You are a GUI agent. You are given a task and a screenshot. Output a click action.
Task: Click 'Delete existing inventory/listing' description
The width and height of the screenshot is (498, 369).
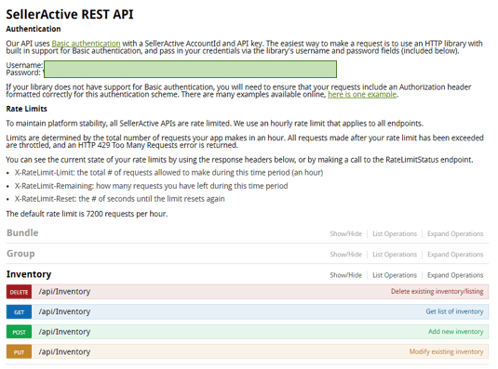(437, 291)
